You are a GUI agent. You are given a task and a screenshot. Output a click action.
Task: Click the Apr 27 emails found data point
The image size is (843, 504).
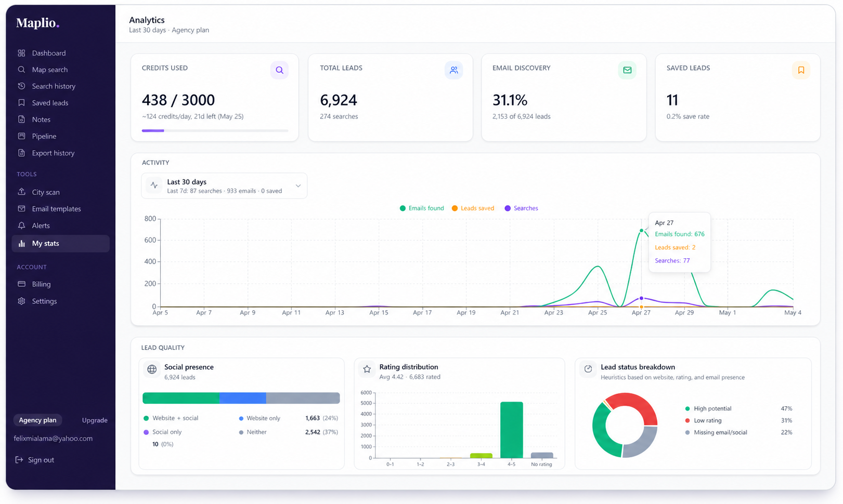(641, 230)
